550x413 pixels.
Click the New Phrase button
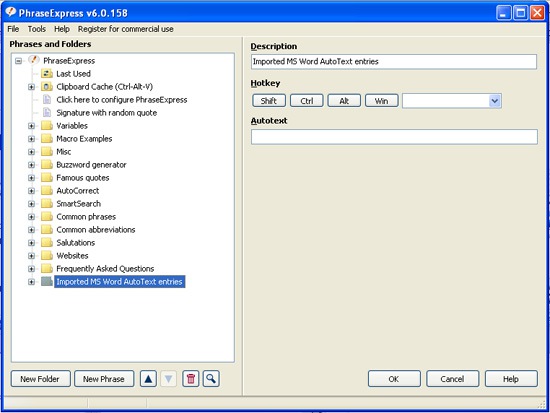click(x=104, y=379)
